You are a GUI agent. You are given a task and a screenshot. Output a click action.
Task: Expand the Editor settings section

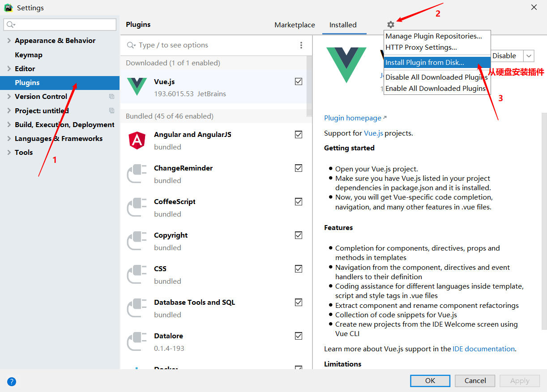pyautogui.click(x=9, y=69)
